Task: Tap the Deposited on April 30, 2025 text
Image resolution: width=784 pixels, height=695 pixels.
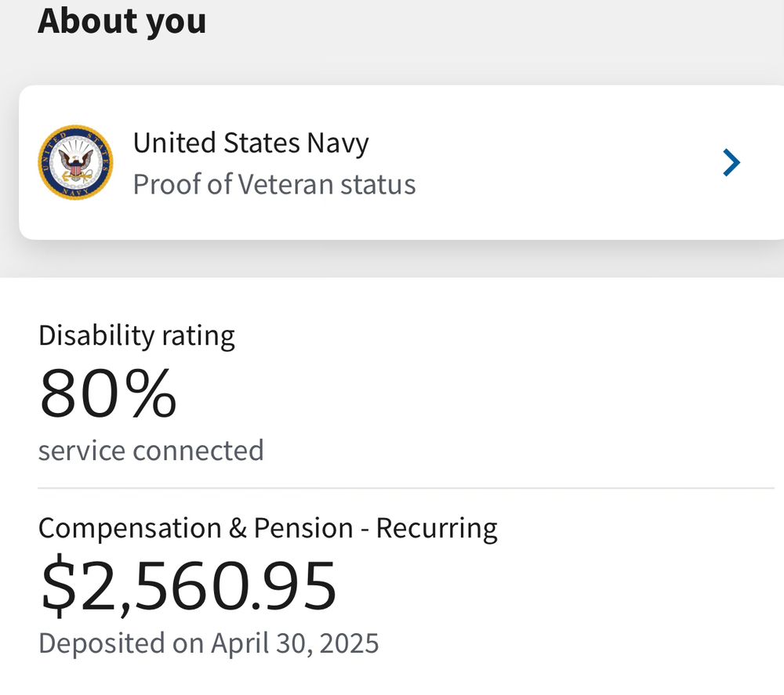Action: pyautogui.click(x=209, y=643)
